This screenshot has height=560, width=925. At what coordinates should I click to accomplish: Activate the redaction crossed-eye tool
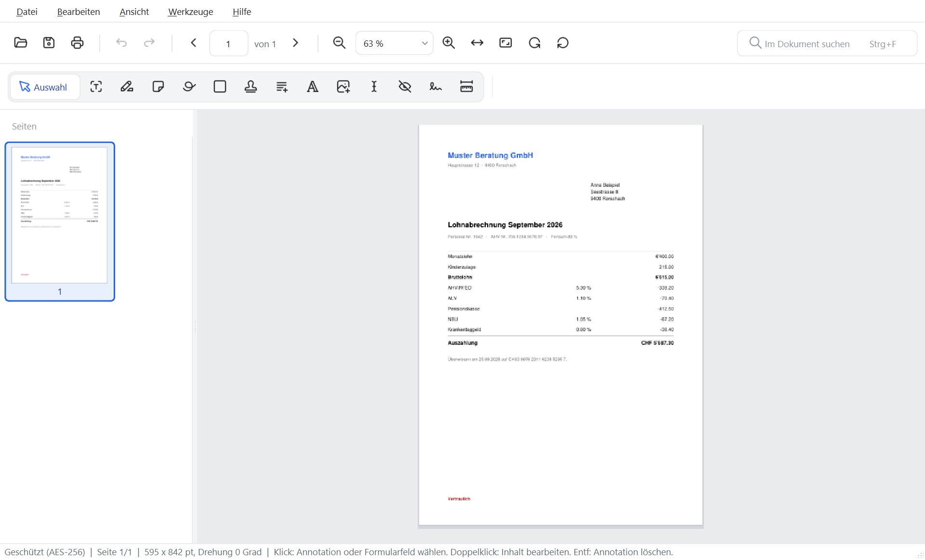pyautogui.click(x=405, y=87)
